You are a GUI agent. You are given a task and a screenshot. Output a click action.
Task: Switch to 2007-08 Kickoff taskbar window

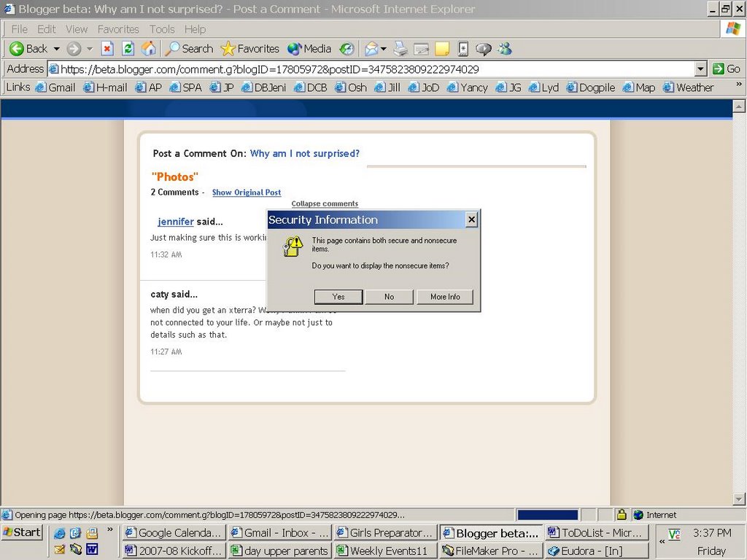click(174, 551)
